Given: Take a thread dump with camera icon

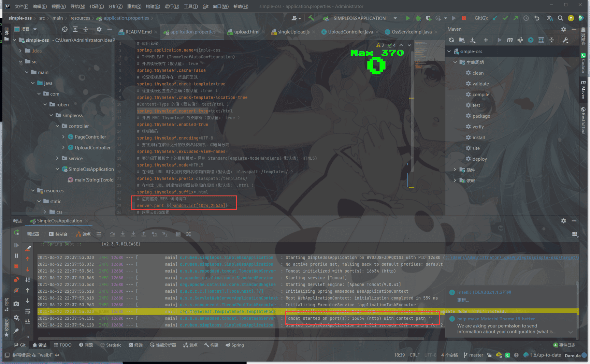Looking at the screenshot, I should click(16, 304).
